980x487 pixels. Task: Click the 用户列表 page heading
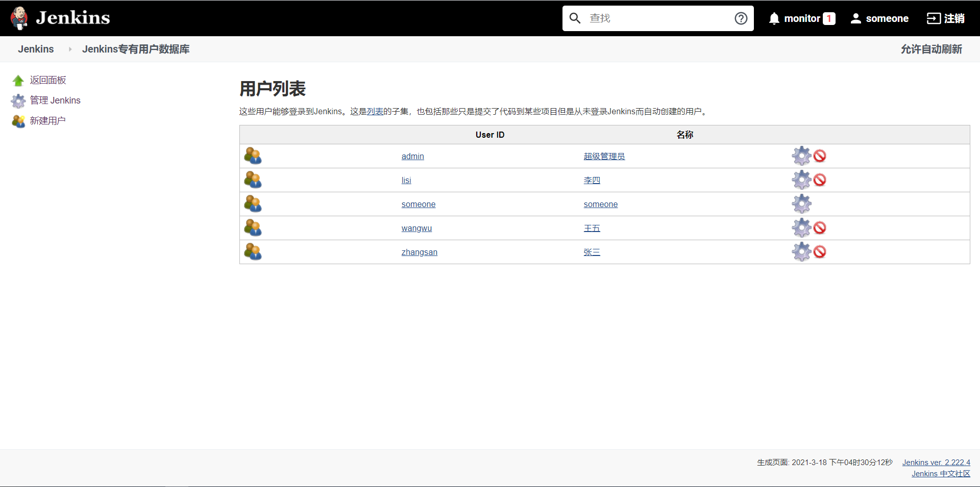[273, 89]
